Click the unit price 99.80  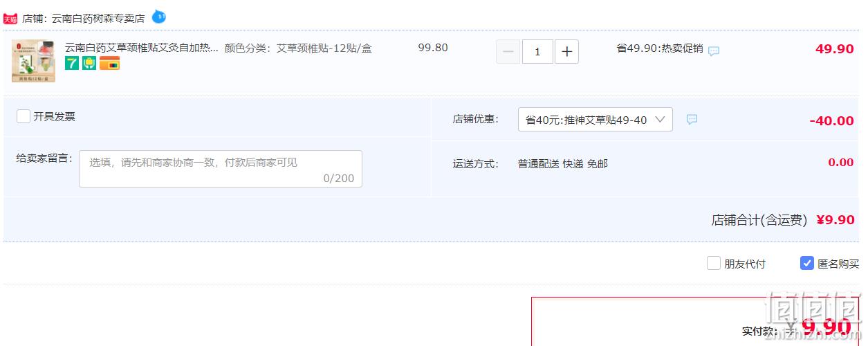point(433,48)
